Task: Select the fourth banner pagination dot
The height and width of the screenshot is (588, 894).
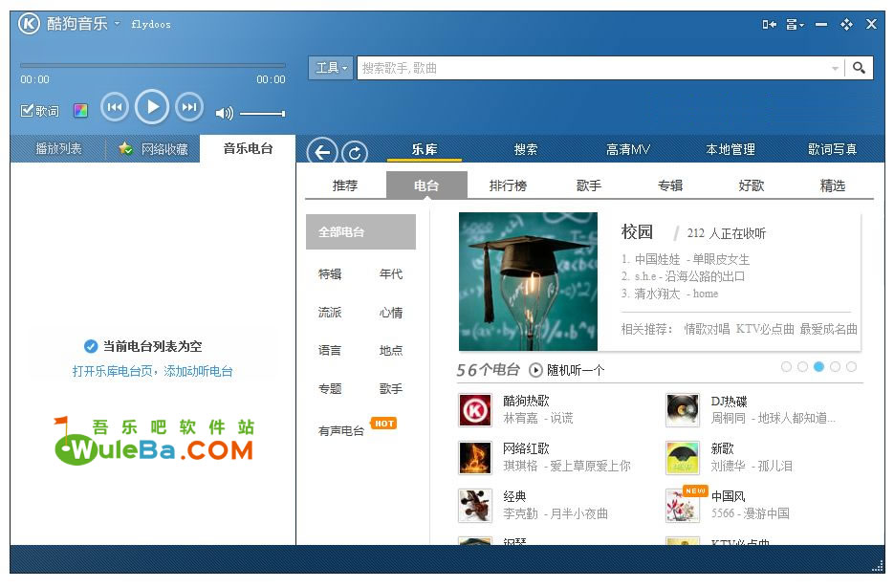Action: (x=836, y=367)
